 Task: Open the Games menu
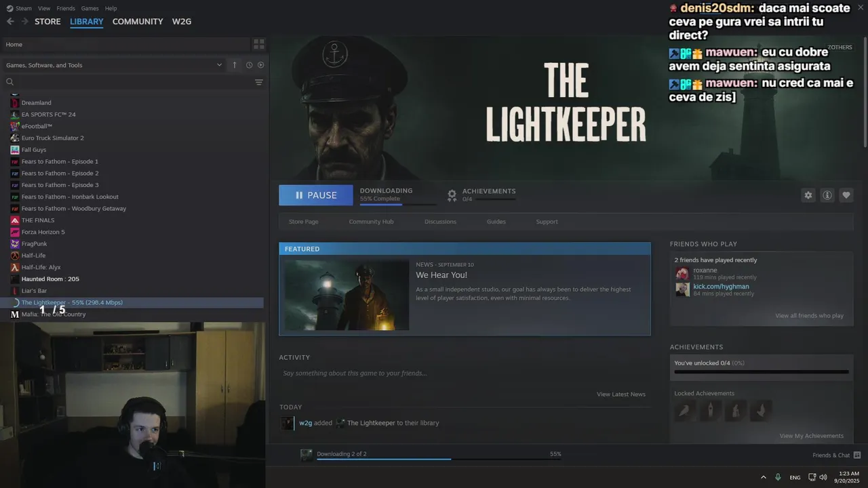[90, 8]
